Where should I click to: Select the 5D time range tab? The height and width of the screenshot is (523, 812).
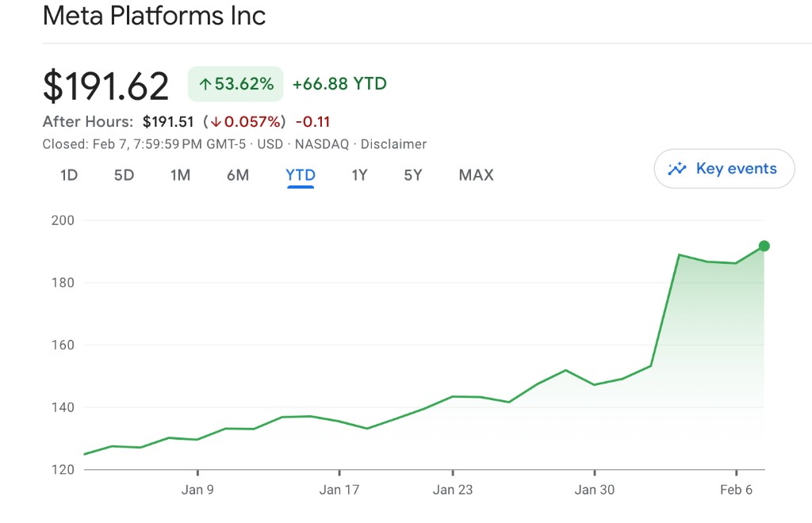pyautogui.click(x=124, y=175)
